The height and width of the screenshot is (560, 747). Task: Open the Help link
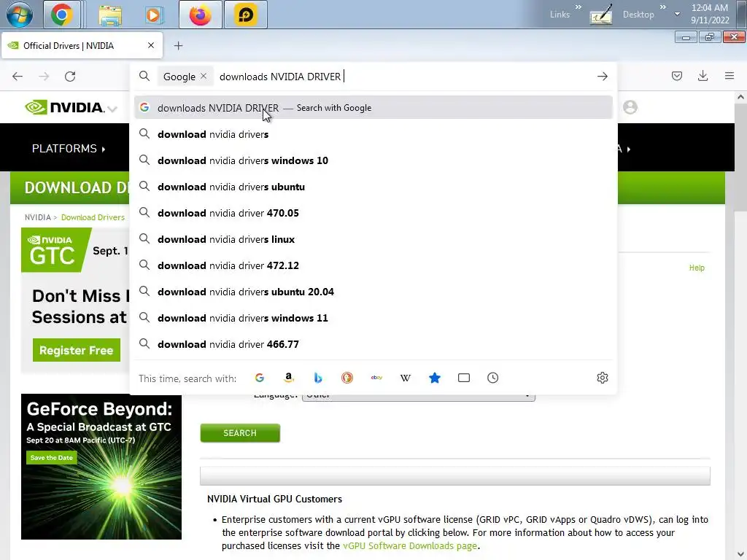tap(697, 268)
